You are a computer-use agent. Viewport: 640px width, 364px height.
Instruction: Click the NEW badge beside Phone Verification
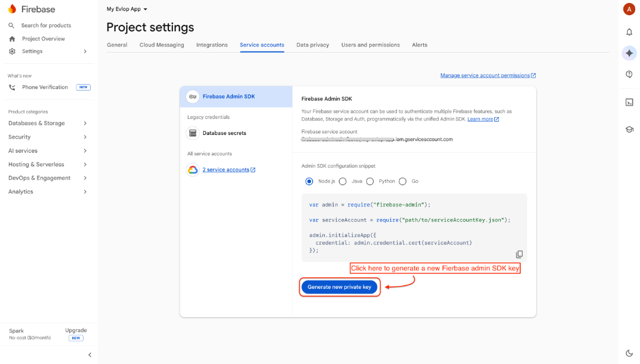pos(84,87)
